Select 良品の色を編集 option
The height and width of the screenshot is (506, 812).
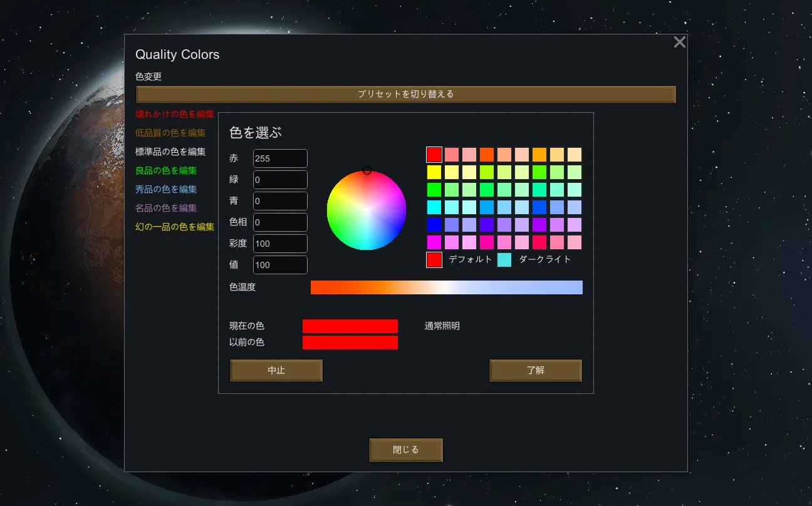[166, 170]
